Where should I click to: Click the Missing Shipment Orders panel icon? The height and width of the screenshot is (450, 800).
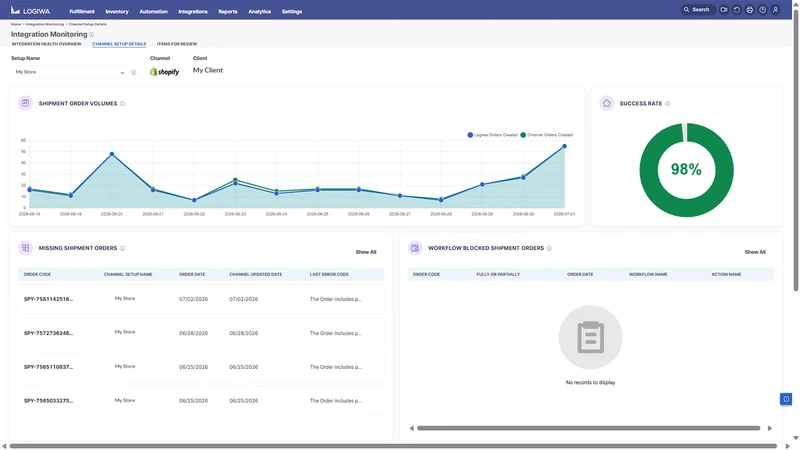(x=26, y=248)
